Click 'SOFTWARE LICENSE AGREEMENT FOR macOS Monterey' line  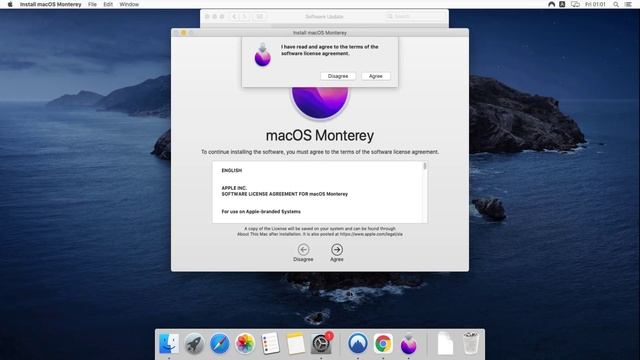pyautogui.click(x=284, y=194)
